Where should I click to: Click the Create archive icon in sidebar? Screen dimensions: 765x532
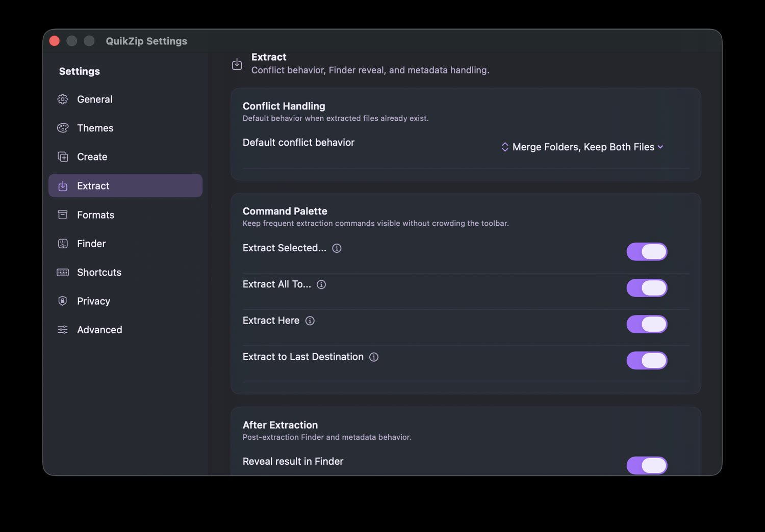[63, 157]
